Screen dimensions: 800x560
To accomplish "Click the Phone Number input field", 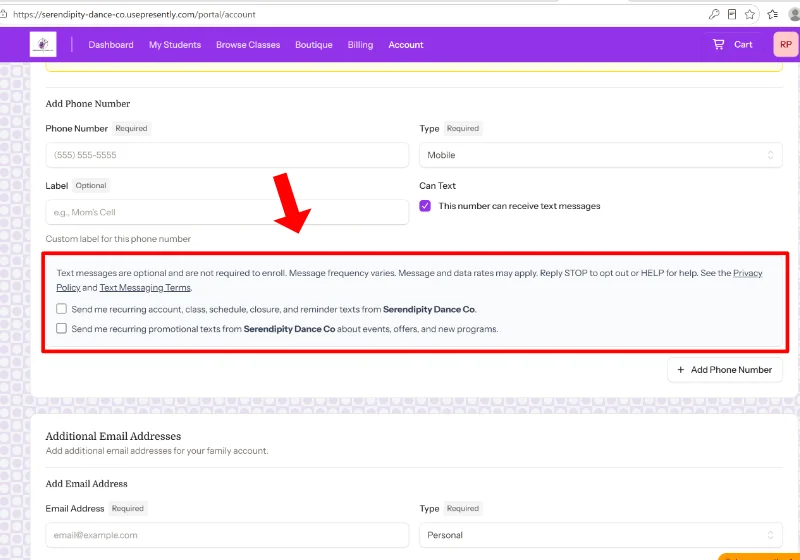I will tap(227, 155).
